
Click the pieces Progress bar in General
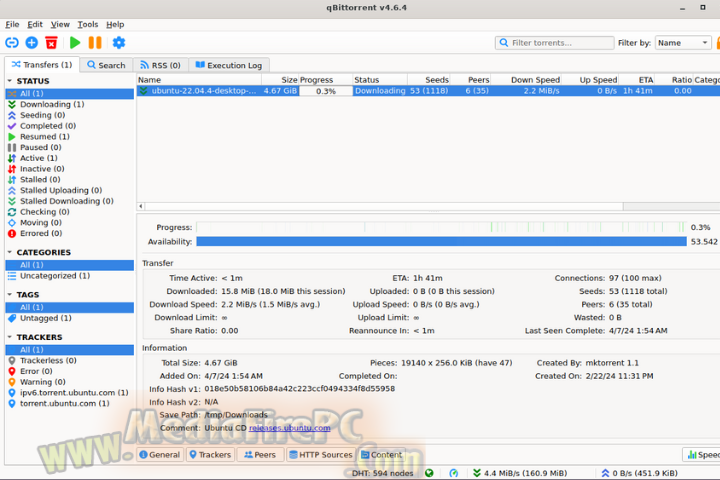pos(441,227)
